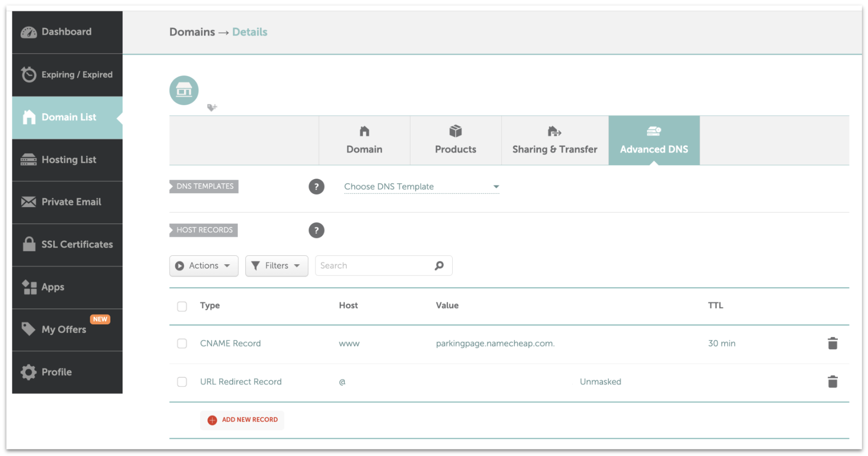Click the ADD NEW RECORD button

pyautogui.click(x=242, y=420)
